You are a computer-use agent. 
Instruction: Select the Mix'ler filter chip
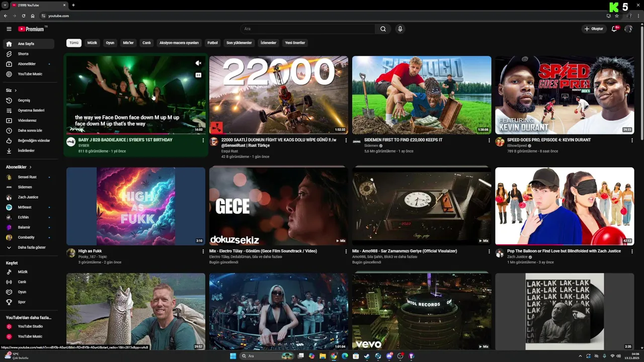point(128,43)
